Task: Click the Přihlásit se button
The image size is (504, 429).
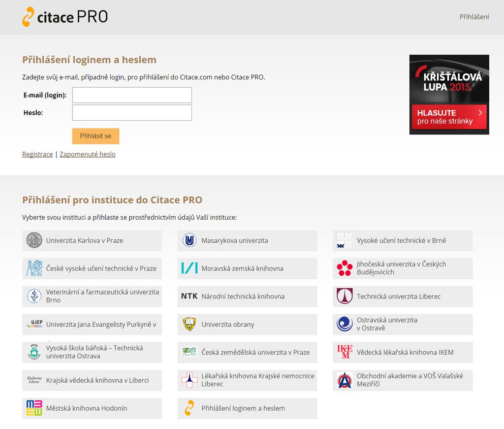Action: (95, 136)
